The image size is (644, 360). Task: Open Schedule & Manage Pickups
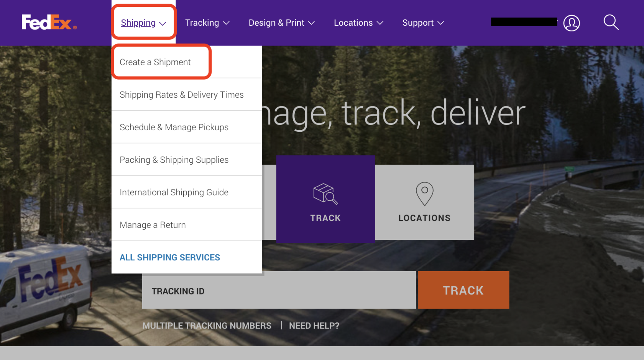coord(174,127)
